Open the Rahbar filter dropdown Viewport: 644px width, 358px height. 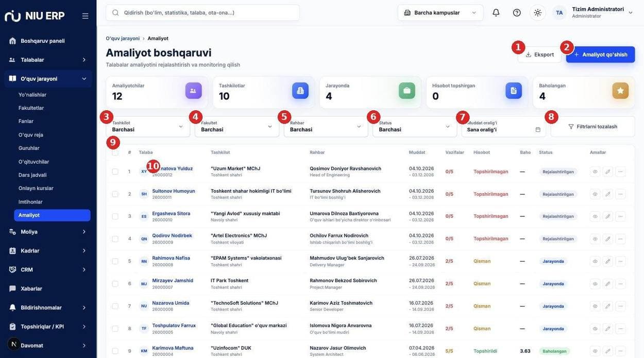pyautogui.click(x=326, y=127)
